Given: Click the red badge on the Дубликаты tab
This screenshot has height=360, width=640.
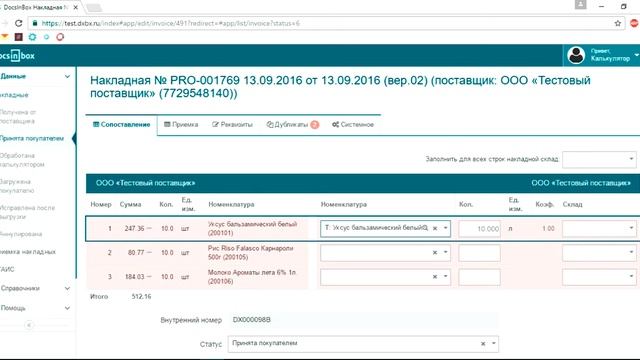Looking at the screenshot, I should pyautogui.click(x=314, y=124).
